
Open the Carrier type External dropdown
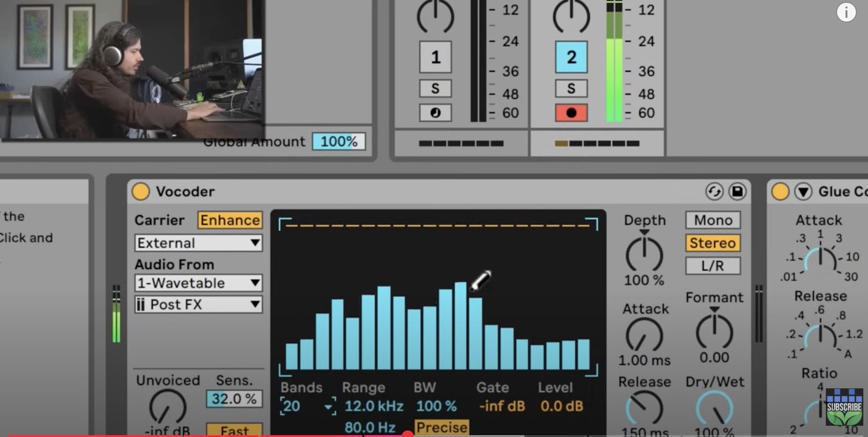click(x=199, y=243)
